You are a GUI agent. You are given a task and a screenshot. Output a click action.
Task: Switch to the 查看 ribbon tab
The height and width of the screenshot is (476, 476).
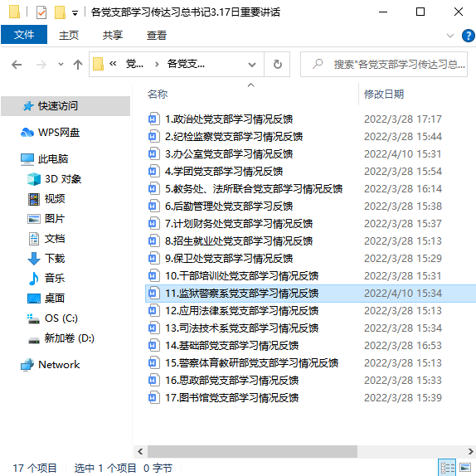coord(157,35)
